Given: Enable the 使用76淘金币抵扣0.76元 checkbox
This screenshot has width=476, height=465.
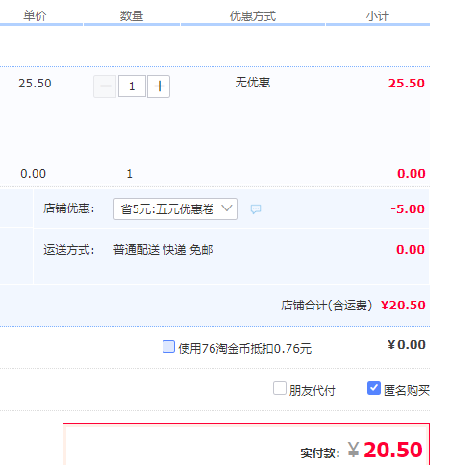Looking at the screenshot, I should [168, 347].
